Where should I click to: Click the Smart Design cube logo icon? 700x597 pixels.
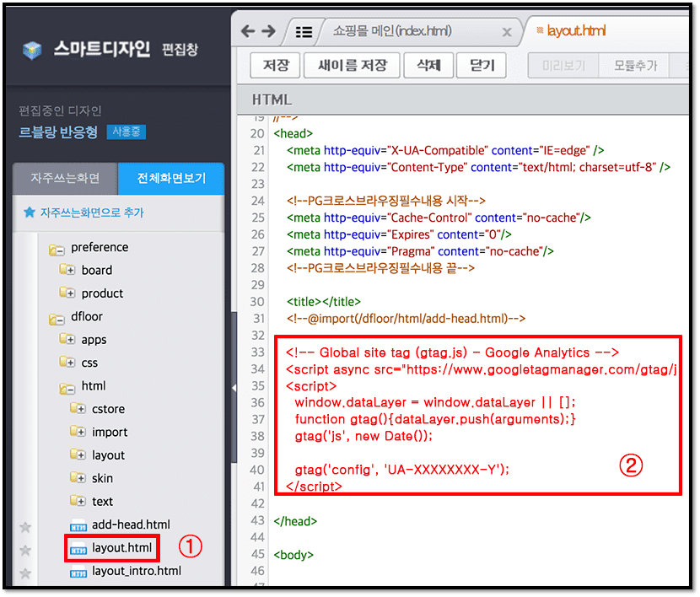[x=32, y=51]
